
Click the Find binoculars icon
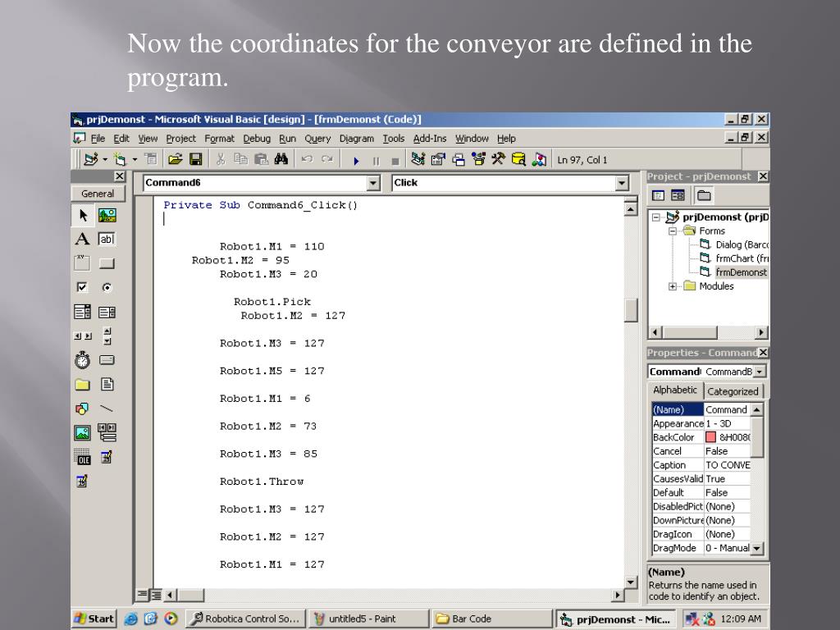point(281,159)
